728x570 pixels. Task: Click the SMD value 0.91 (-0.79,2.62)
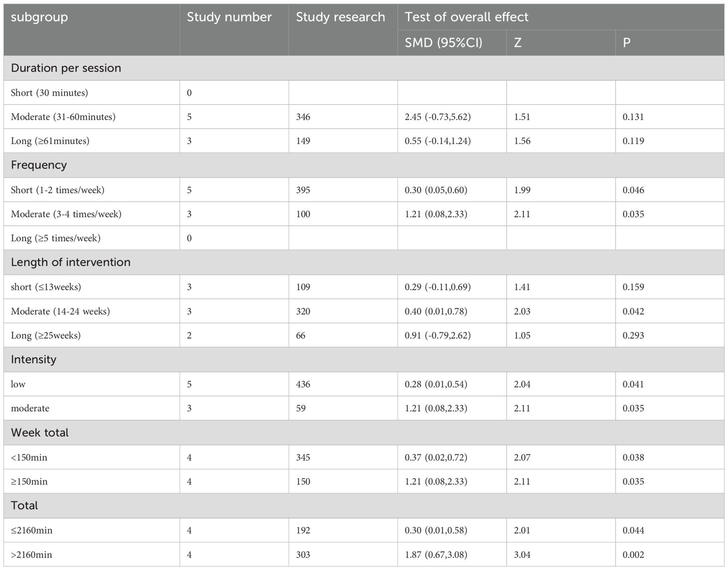438,336
